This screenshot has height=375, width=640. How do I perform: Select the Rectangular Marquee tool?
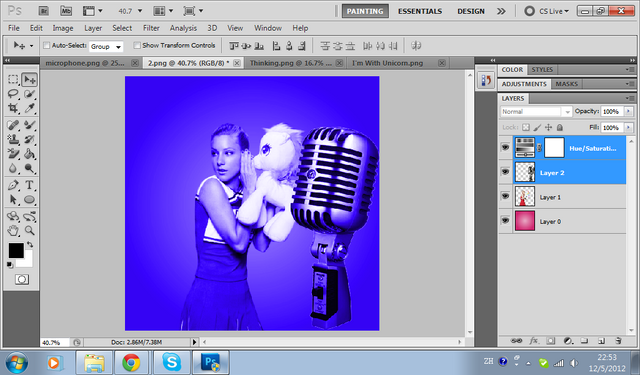pyautogui.click(x=13, y=80)
